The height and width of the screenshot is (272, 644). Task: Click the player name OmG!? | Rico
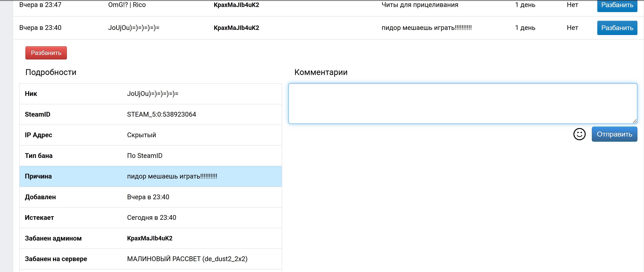127,5
